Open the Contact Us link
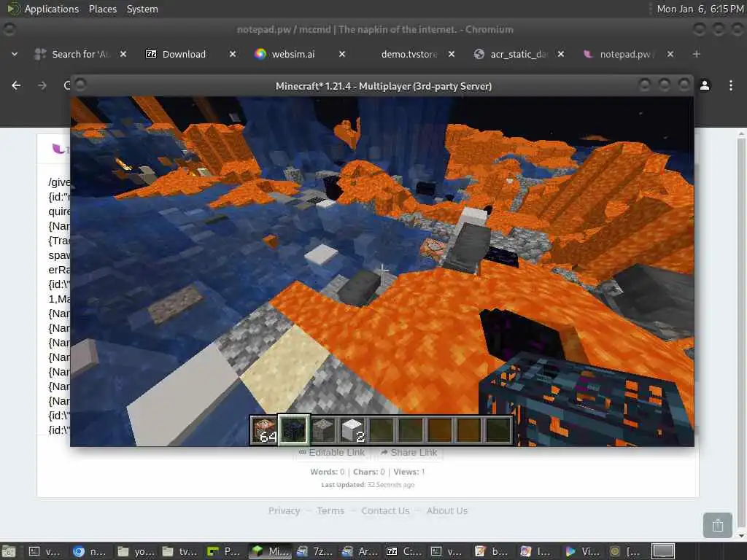 coord(385,511)
